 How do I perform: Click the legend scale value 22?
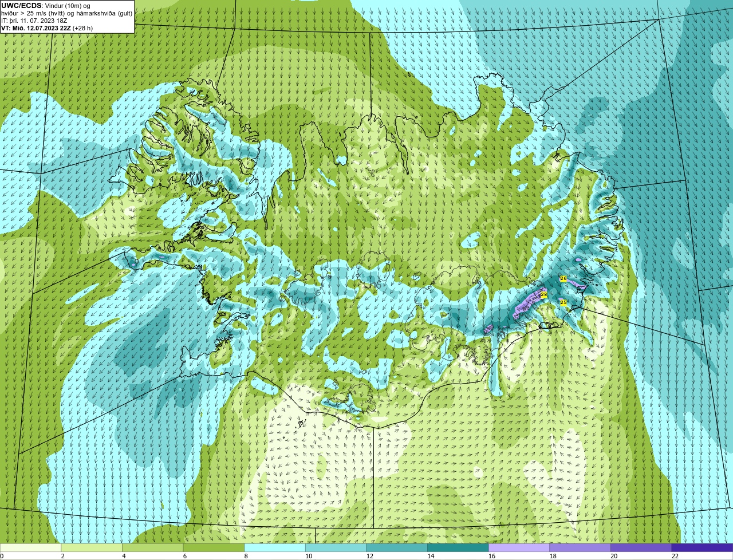click(x=675, y=556)
